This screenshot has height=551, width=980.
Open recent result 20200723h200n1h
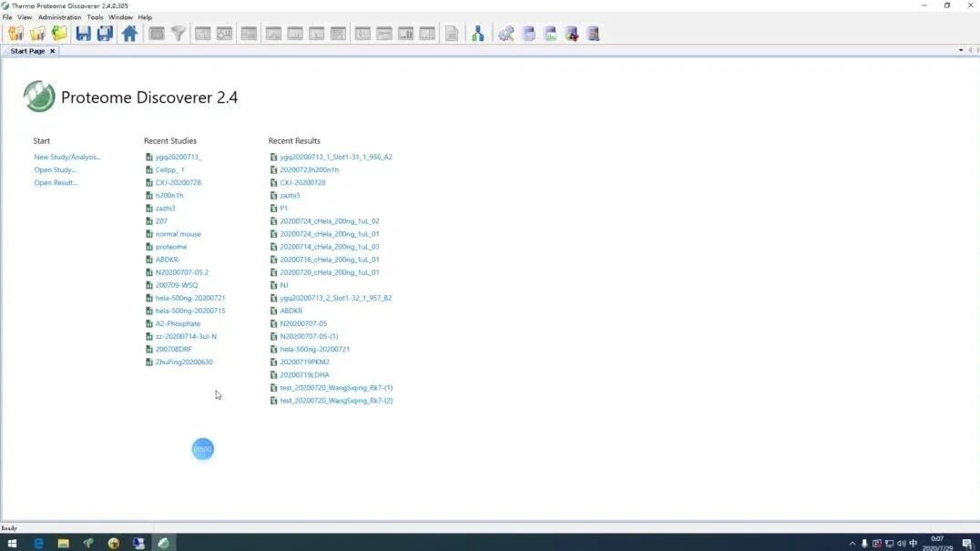310,170
